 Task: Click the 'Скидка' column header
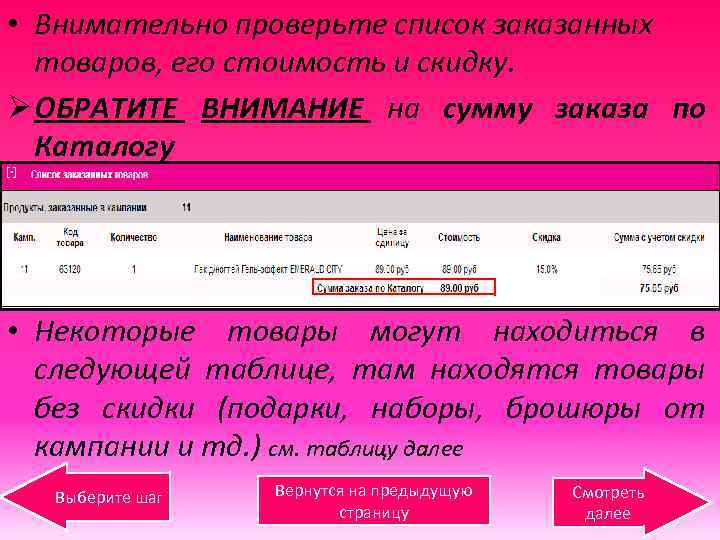[x=546, y=237]
